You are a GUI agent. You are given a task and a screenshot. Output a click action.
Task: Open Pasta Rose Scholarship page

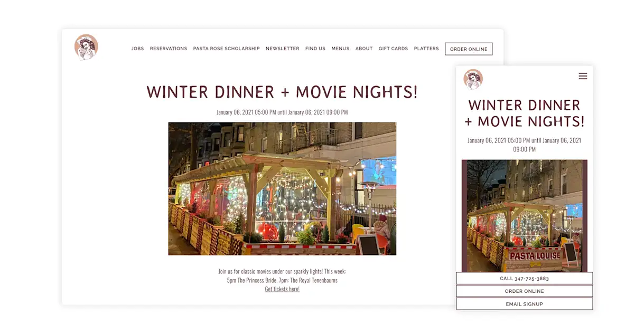click(x=226, y=49)
